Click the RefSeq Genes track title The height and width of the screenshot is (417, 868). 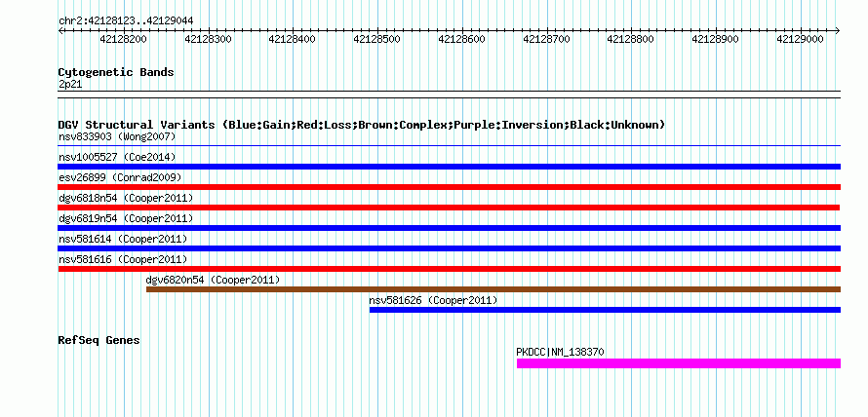click(x=99, y=340)
